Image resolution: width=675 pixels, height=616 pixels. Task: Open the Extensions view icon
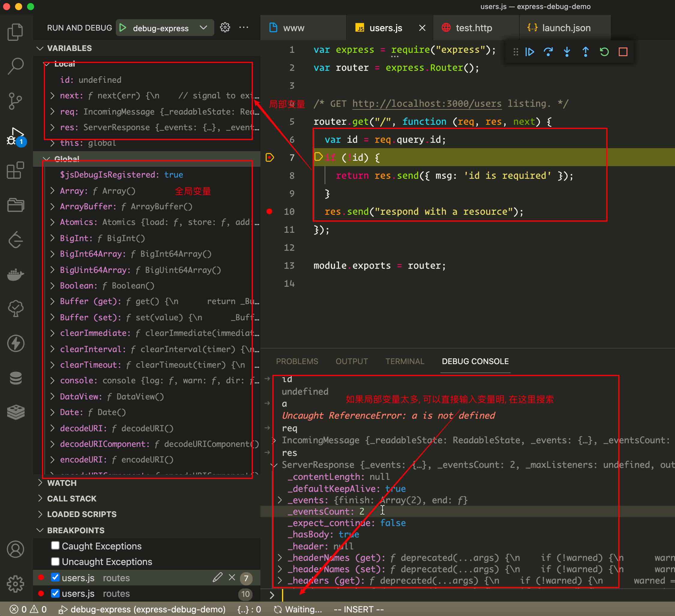click(15, 170)
